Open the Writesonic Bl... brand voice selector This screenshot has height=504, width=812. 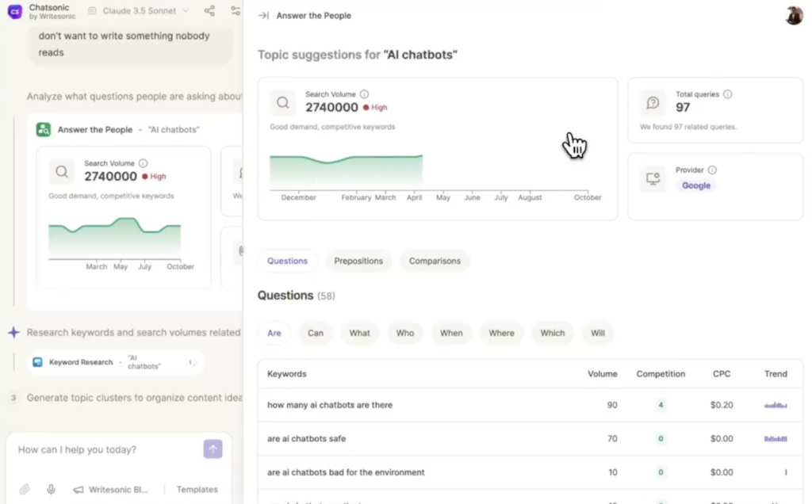(x=110, y=489)
